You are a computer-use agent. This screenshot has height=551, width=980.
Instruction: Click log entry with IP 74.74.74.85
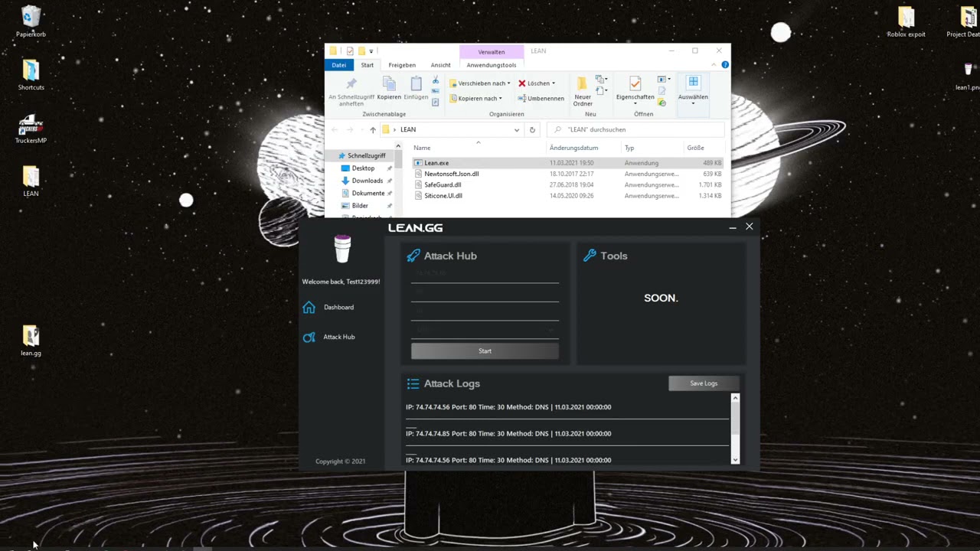[x=508, y=433]
